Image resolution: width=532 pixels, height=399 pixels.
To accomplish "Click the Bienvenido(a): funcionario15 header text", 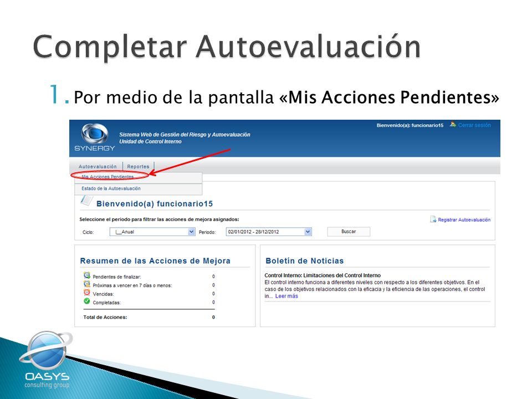I will [410, 125].
